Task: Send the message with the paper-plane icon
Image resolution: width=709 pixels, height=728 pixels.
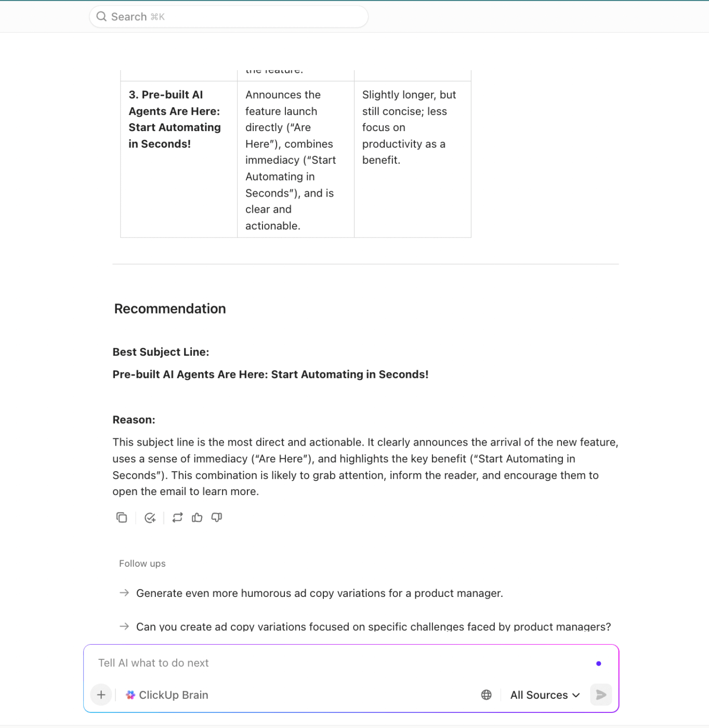Action: click(600, 695)
